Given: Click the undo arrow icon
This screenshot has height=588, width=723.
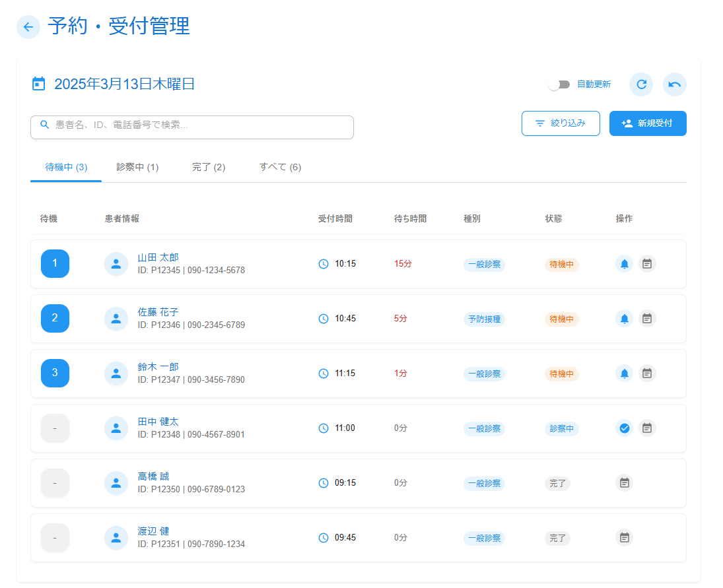Looking at the screenshot, I should (675, 84).
